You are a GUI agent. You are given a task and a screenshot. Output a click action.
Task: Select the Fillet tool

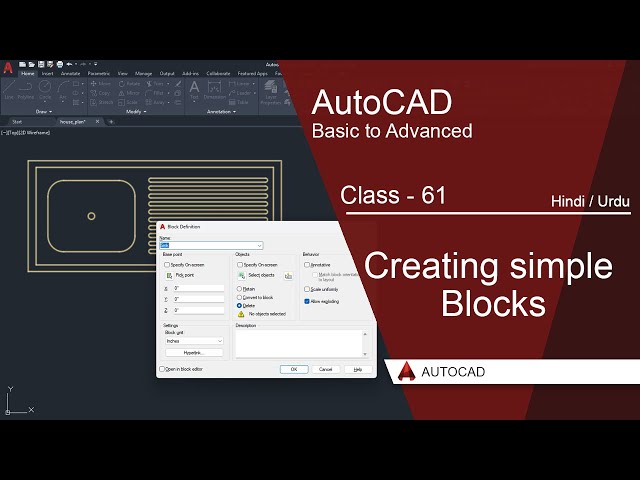tap(155, 93)
